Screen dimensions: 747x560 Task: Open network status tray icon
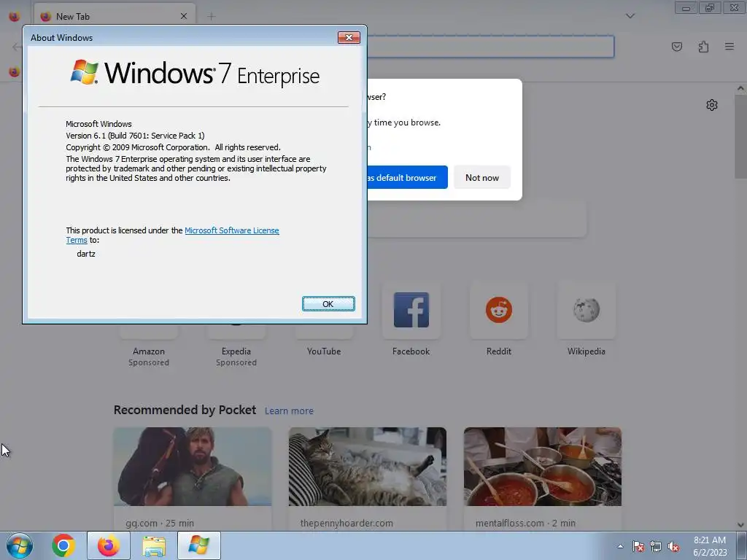656,546
